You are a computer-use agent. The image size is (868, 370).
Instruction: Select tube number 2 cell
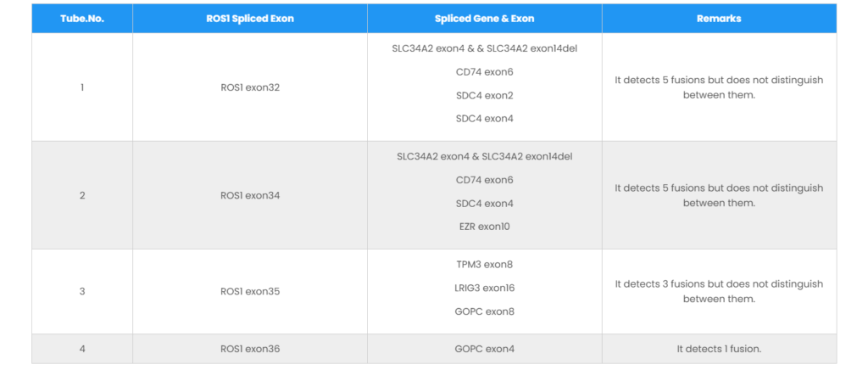(82, 195)
